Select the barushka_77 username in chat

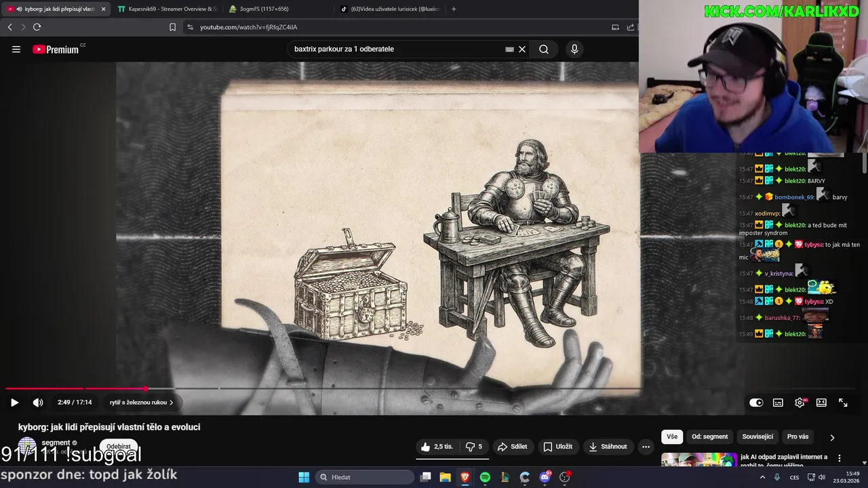(783, 318)
